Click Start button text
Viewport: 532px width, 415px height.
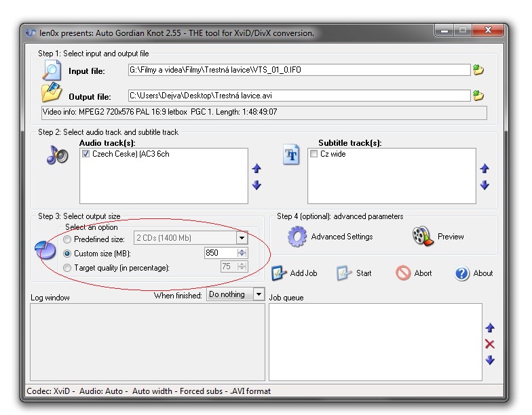click(x=364, y=273)
